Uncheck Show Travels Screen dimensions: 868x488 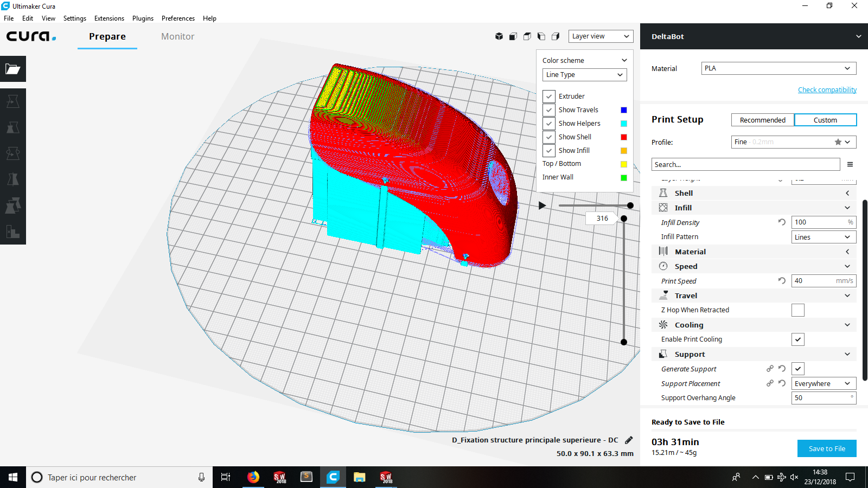(549, 110)
